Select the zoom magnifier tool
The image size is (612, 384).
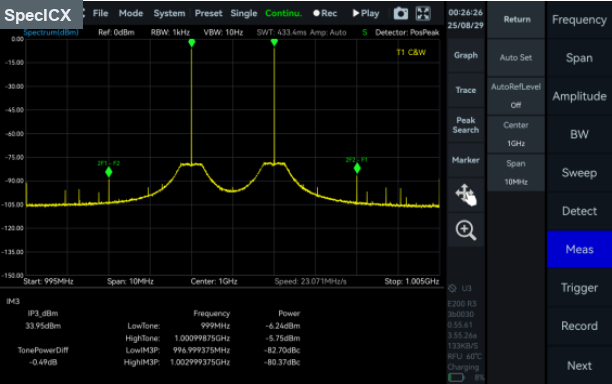(466, 230)
